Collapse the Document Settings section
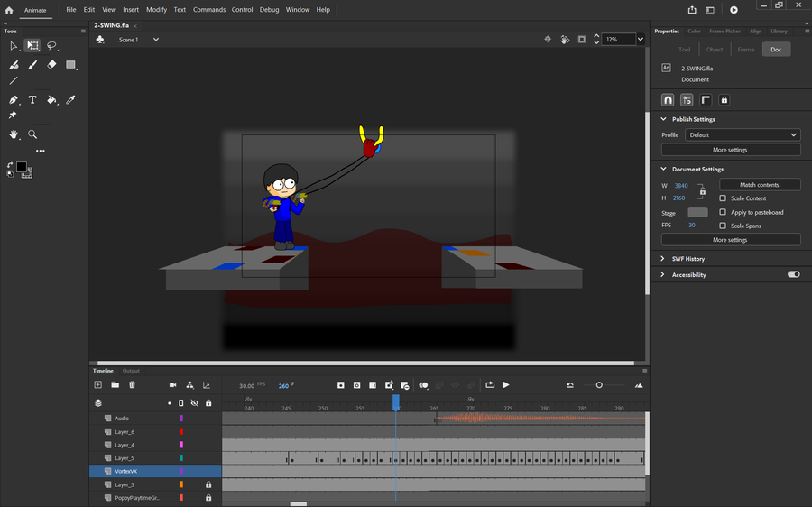Viewport: 812px width, 507px height. [x=663, y=169]
